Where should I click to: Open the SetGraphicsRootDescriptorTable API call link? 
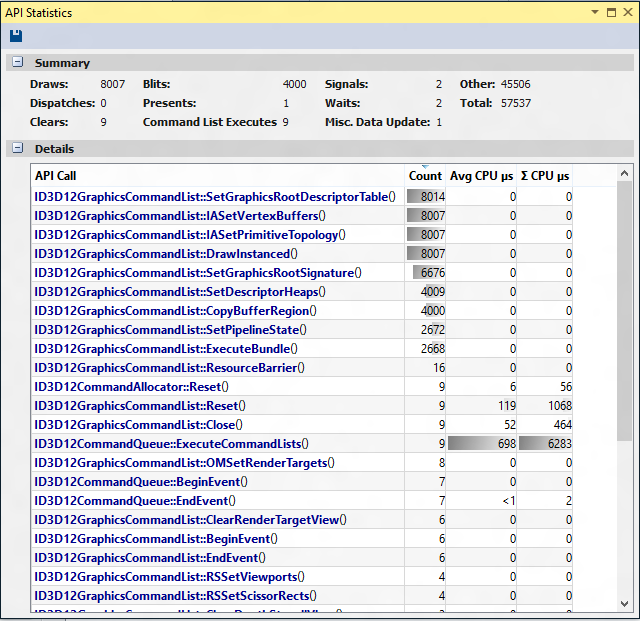click(214, 197)
